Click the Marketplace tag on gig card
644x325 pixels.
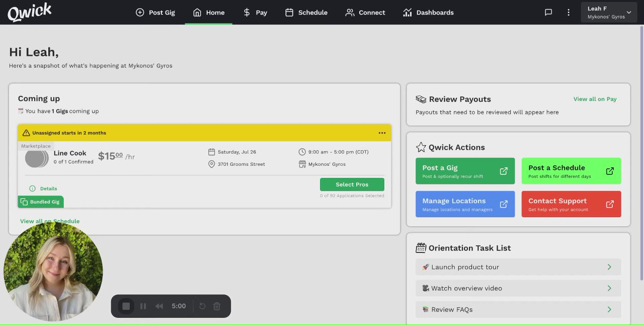pyautogui.click(x=36, y=146)
